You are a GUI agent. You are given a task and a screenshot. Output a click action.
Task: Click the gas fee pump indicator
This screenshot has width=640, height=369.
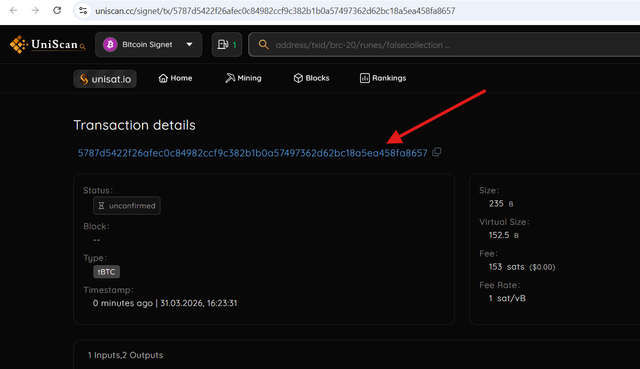pyautogui.click(x=227, y=44)
